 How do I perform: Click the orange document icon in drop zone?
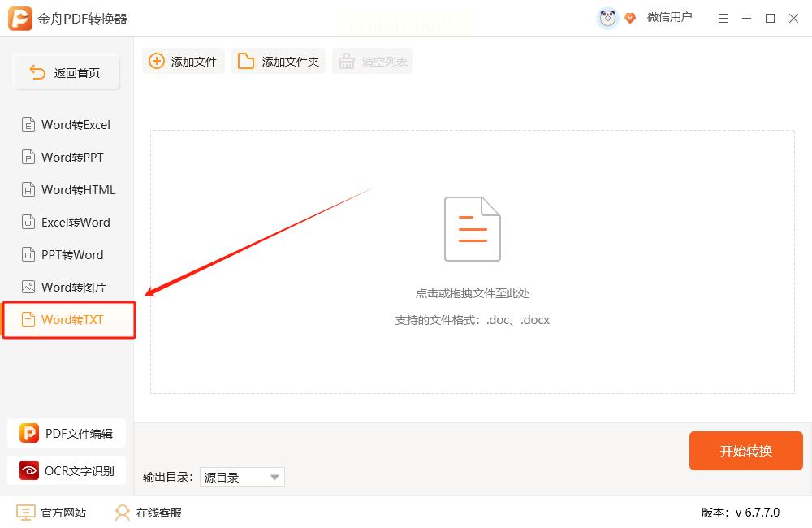(x=473, y=228)
